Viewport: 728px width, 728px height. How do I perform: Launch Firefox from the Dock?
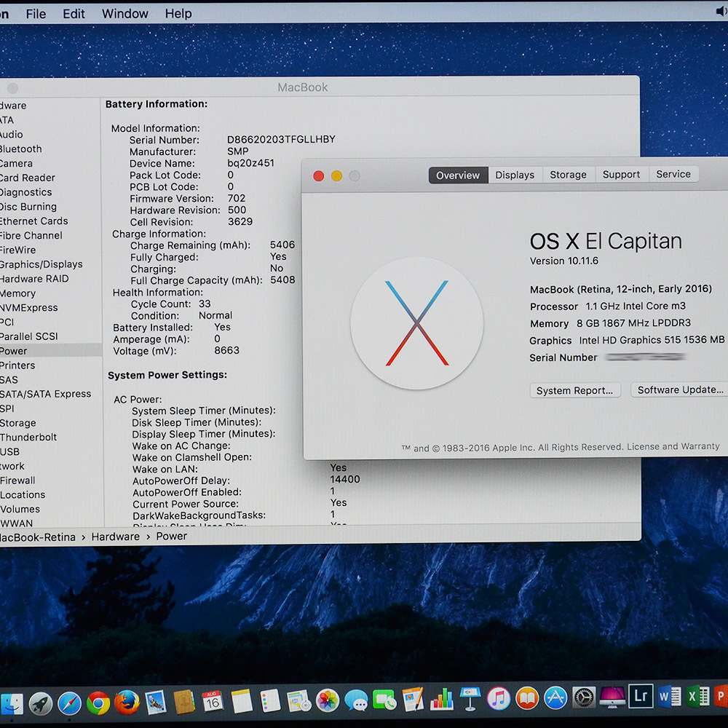(127, 703)
